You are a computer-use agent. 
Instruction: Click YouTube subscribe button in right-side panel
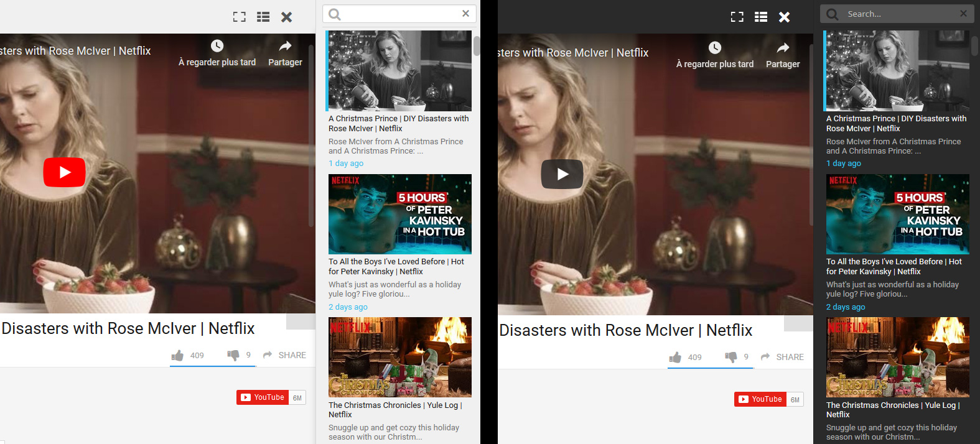coord(760,399)
